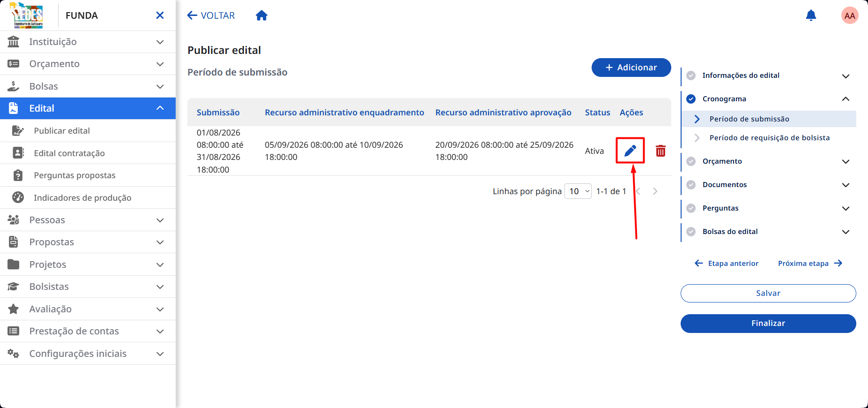Viewport: 868px width, 408px height.
Task: Expand the Bolsas do edital step
Action: click(846, 232)
